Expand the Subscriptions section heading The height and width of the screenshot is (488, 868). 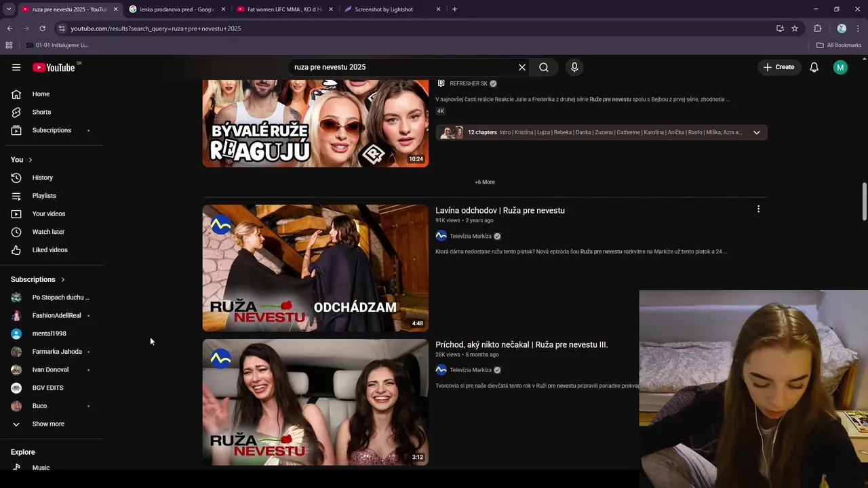38,279
